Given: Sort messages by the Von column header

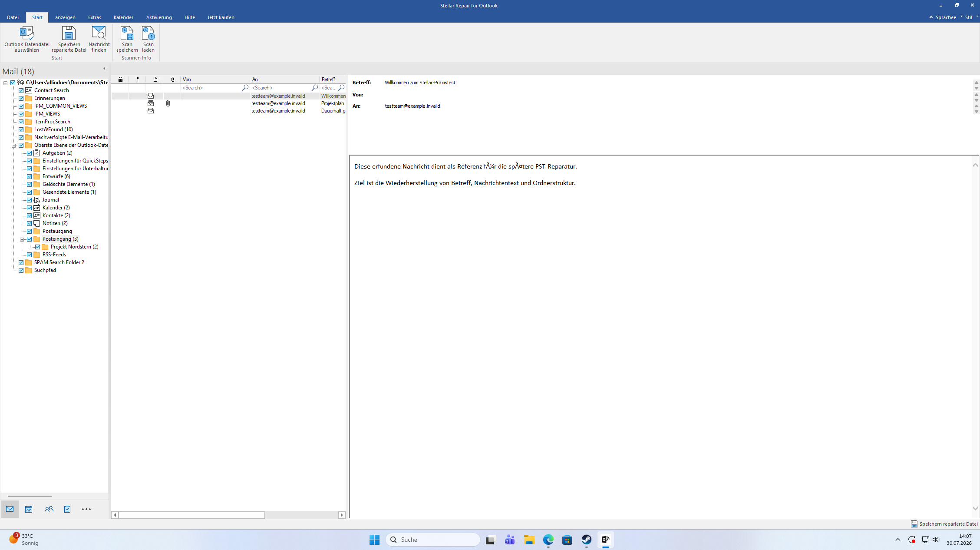Looking at the screenshot, I should [215, 80].
